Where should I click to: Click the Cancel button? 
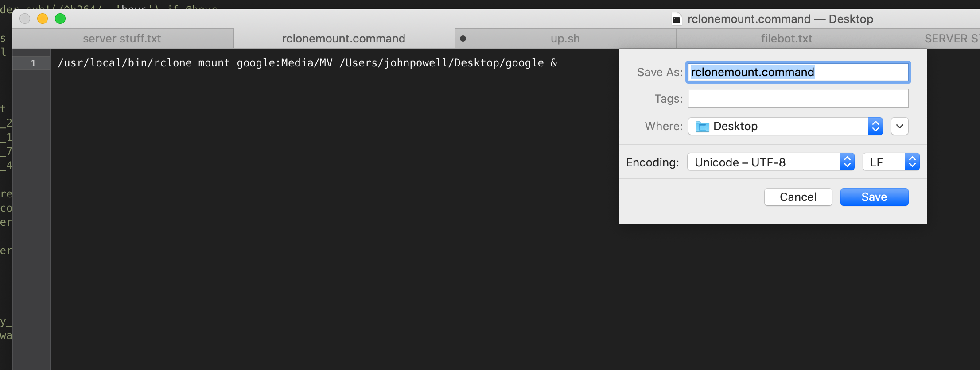(798, 197)
